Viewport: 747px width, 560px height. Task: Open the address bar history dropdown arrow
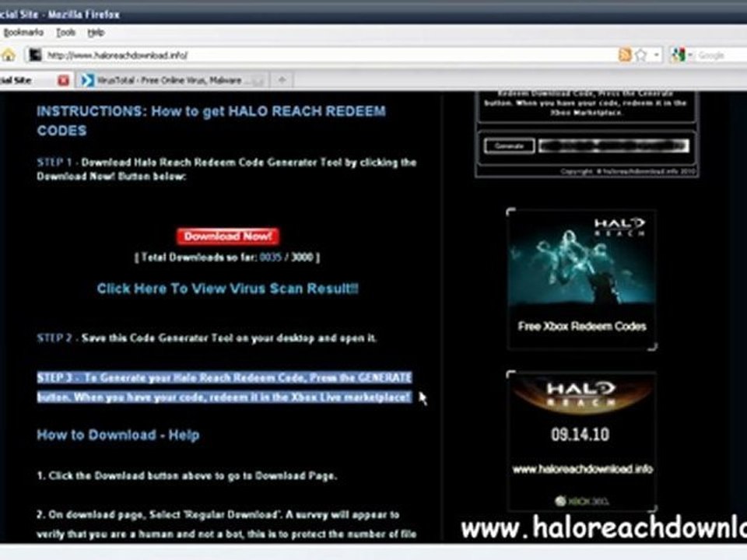point(657,55)
